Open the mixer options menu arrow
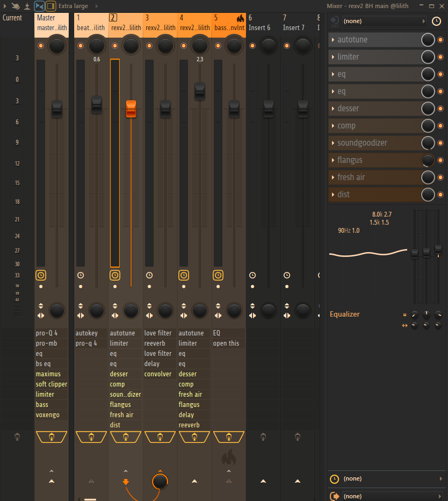This screenshot has width=448, height=501. click(x=5, y=6)
